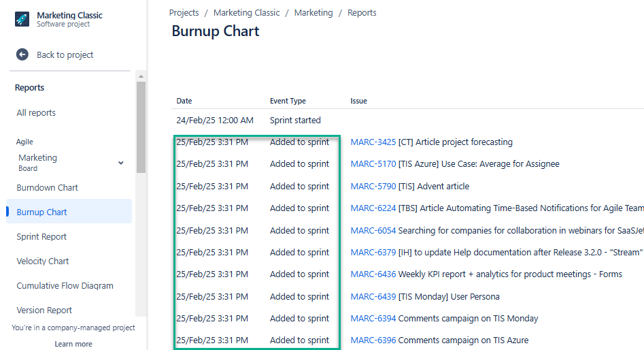The height and width of the screenshot is (350, 644).
Task: Open issue MARC-6394
Action: (x=373, y=318)
